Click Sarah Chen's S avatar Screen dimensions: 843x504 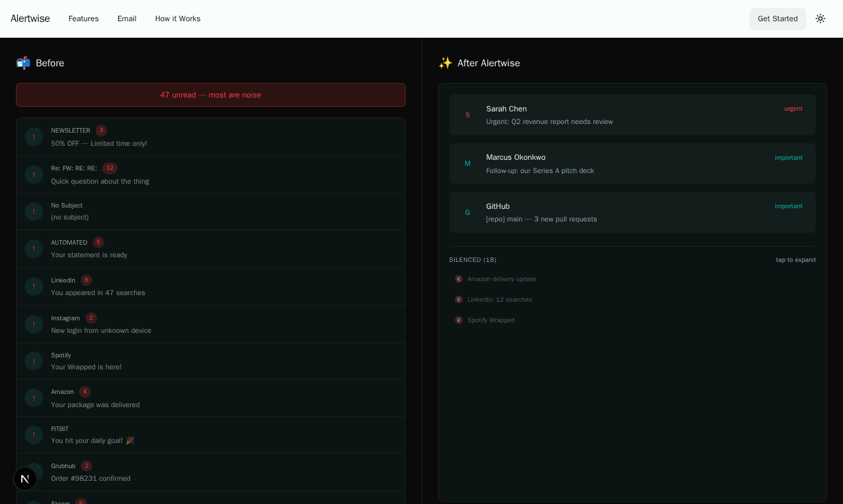click(x=467, y=115)
